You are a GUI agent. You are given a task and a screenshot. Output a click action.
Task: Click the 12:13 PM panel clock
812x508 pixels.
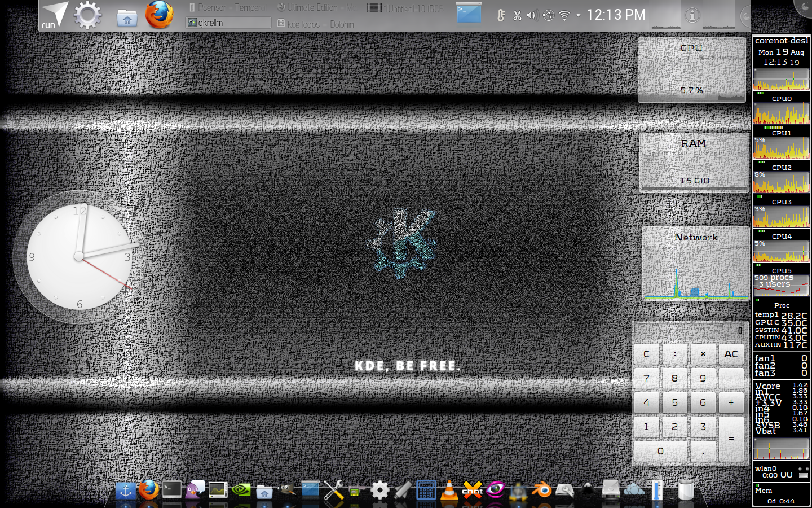pos(616,15)
